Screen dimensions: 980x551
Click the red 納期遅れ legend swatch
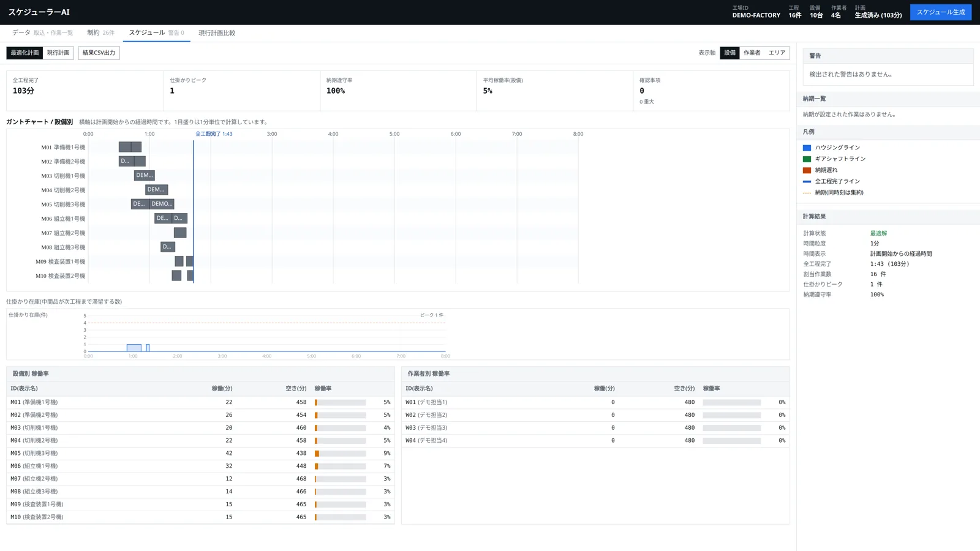tap(807, 170)
